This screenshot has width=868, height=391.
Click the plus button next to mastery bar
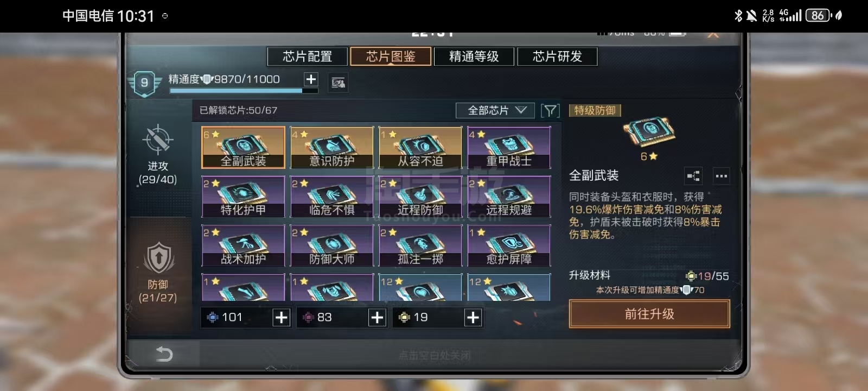(311, 79)
